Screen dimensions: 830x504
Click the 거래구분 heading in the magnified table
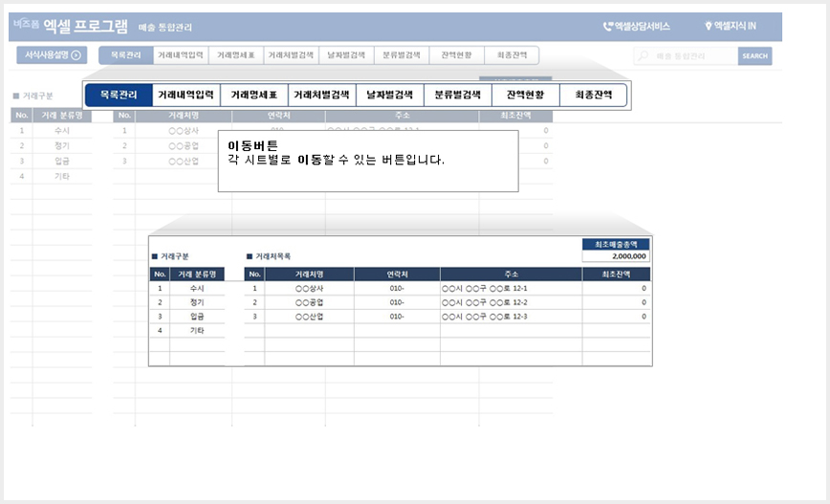pos(175,256)
